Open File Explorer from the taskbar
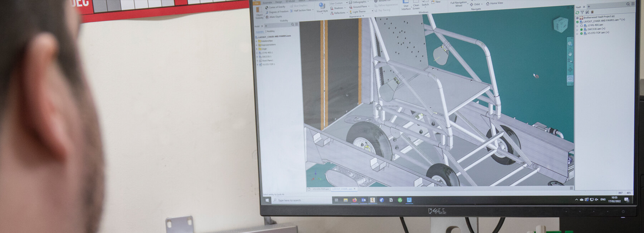Screen dimensions: 644x233 [346, 200]
